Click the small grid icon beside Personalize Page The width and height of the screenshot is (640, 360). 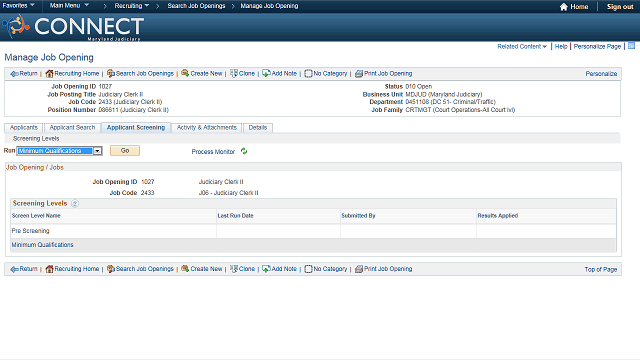pos(631,46)
